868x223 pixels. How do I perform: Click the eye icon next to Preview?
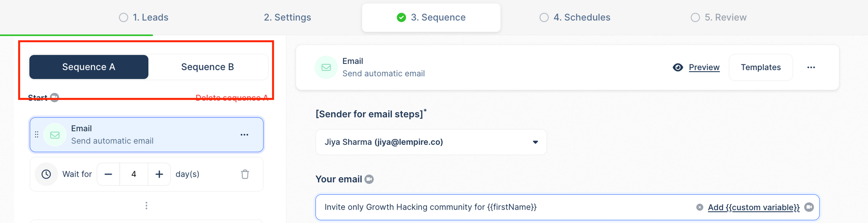click(677, 67)
